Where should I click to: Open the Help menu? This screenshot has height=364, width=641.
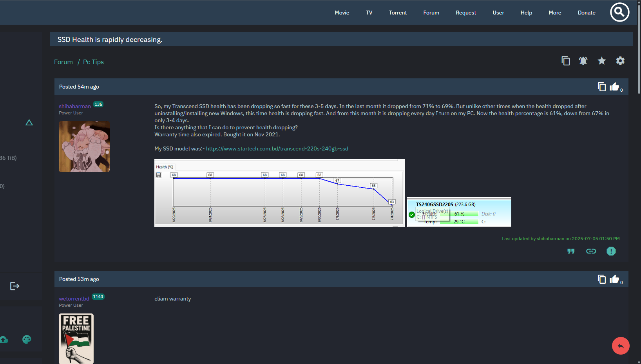click(526, 13)
